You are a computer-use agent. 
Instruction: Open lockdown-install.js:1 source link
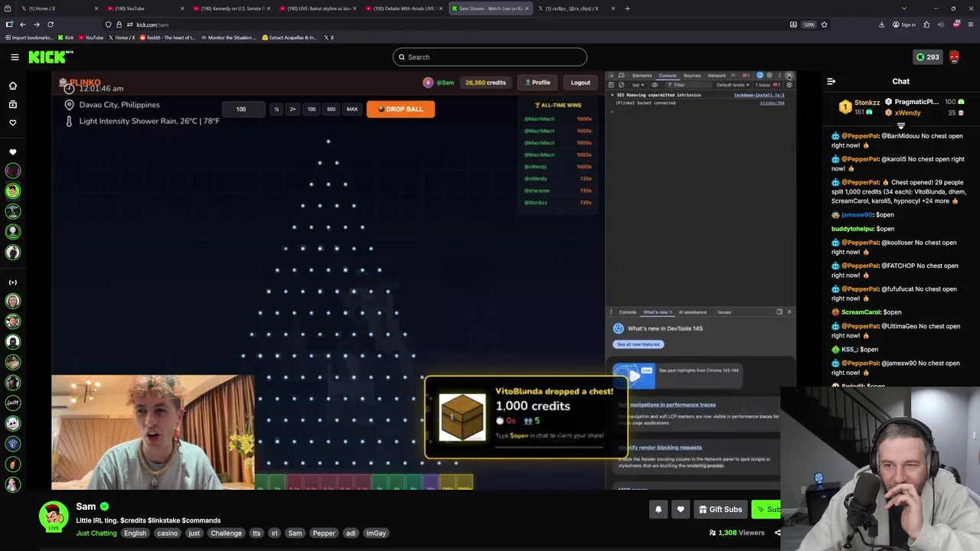(759, 95)
